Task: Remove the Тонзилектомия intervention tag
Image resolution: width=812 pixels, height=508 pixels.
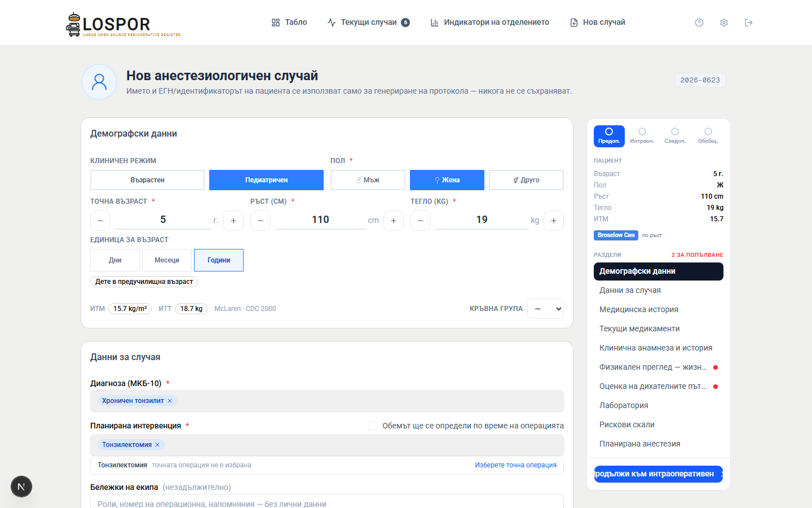Action: coord(157,445)
